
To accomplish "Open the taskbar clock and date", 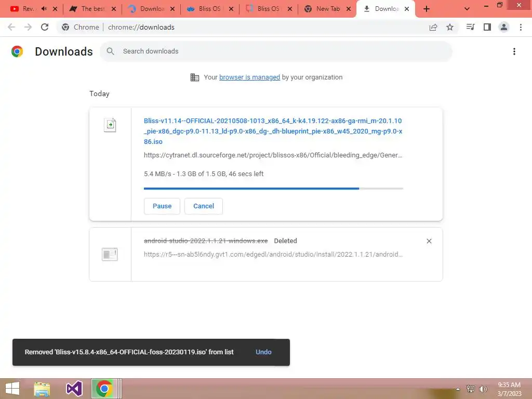I will click(509, 389).
